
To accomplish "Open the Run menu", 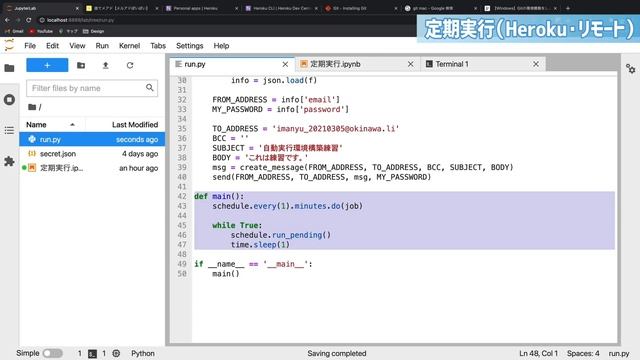I will (x=102, y=46).
